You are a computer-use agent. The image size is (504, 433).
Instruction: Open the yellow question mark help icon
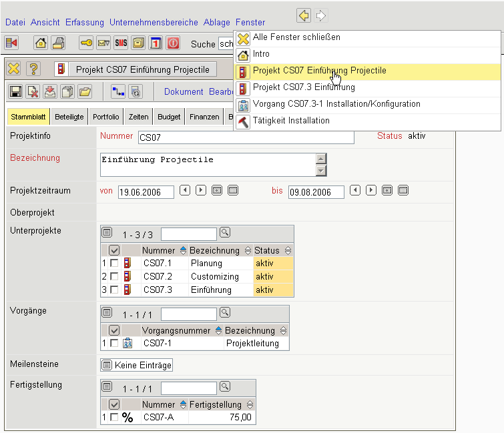[33, 69]
